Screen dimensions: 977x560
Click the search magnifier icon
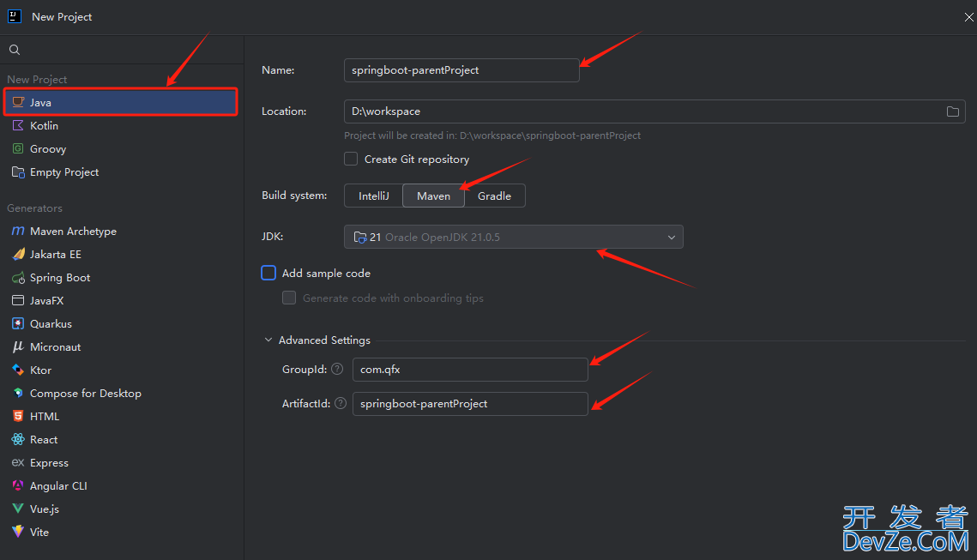pos(15,50)
